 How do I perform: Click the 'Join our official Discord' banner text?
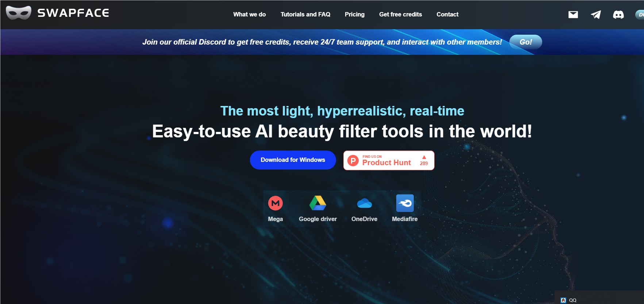(322, 42)
